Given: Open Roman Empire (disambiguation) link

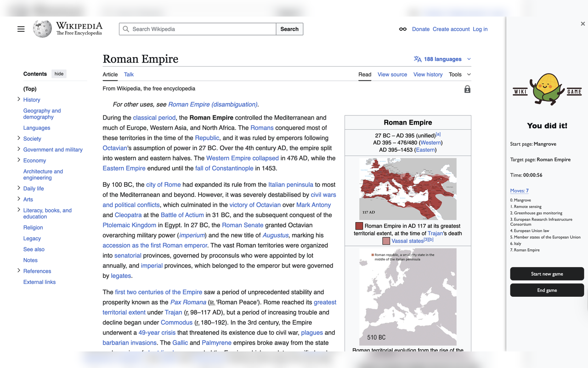Looking at the screenshot, I should pos(213,104).
